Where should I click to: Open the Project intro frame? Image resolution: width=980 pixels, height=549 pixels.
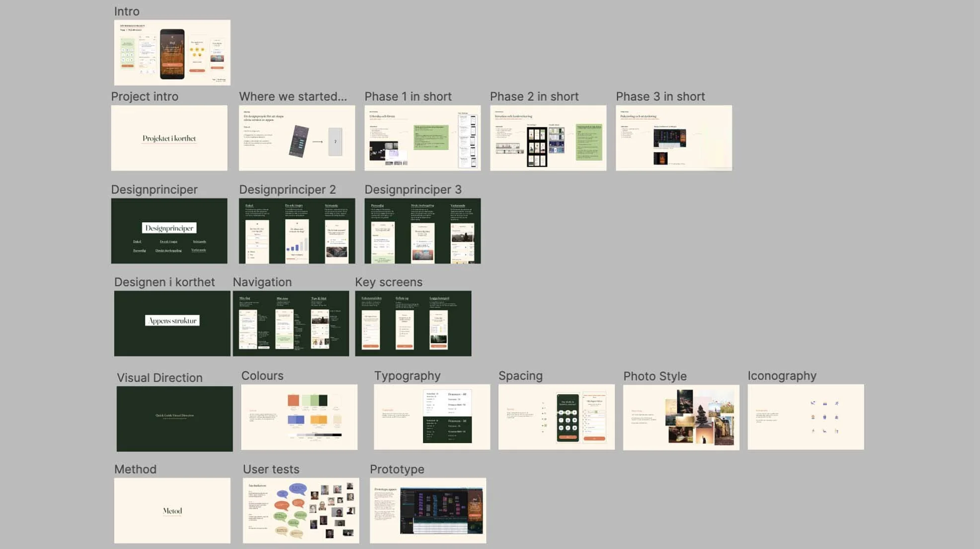coord(169,138)
